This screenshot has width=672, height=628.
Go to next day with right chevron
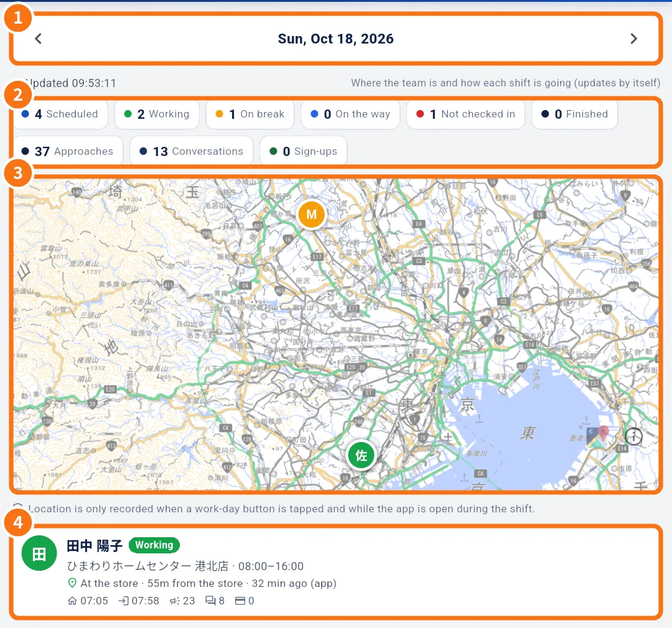634,39
